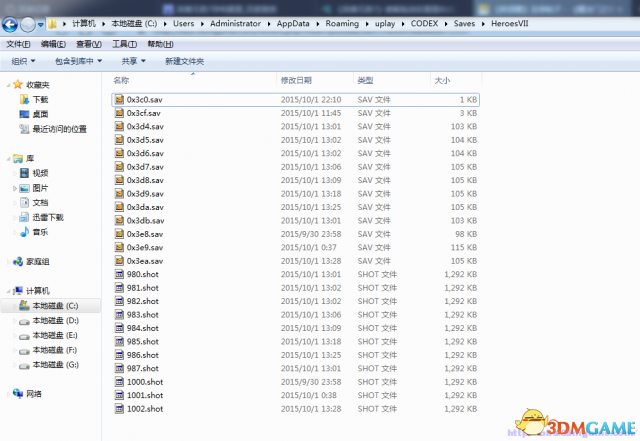Select file name 984.shot
Screen dimensions: 640x441
click(143, 328)
